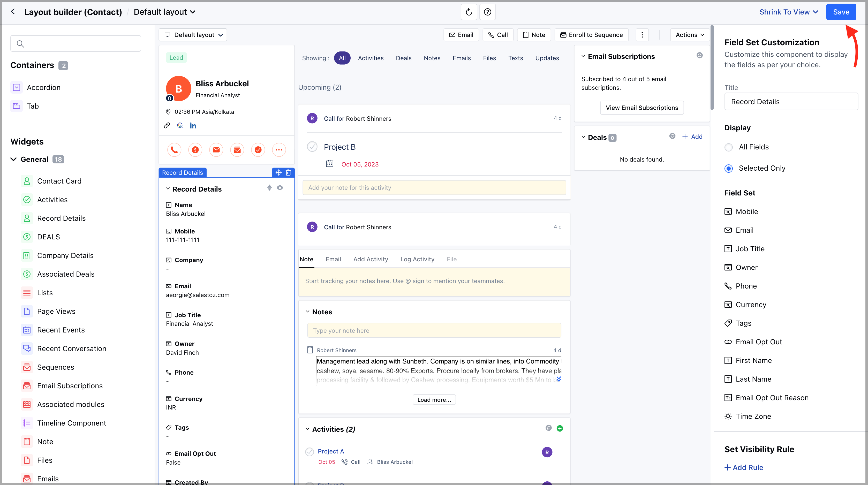Click the red phone call icon
868x485 pixels.
pos(174,150)
